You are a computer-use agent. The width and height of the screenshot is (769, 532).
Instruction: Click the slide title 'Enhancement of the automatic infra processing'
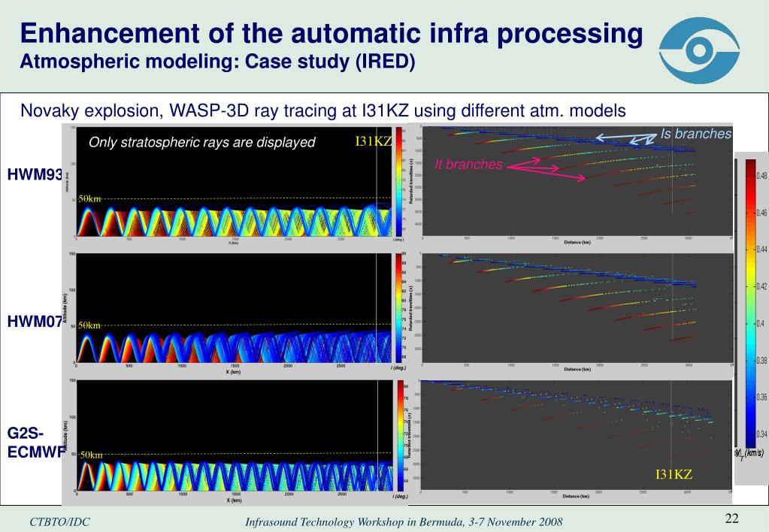pyautogui.click(x=332, y=33)
